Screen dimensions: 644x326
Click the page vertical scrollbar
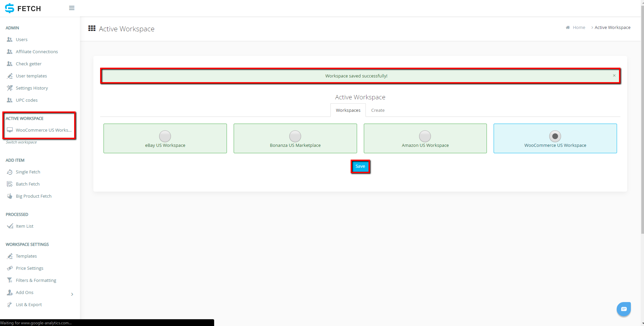pyautogui.click(x=642, y=120)
